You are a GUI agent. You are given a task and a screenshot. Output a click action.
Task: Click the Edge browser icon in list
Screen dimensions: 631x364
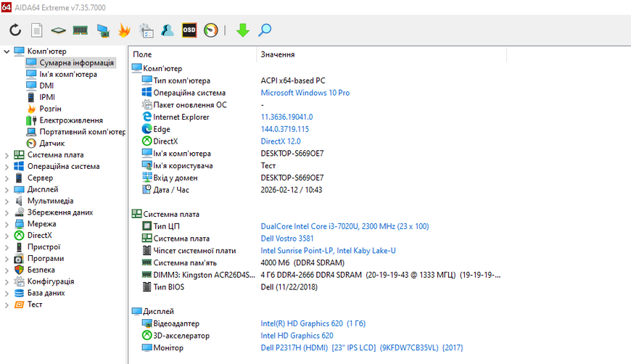tap(147, 129)
